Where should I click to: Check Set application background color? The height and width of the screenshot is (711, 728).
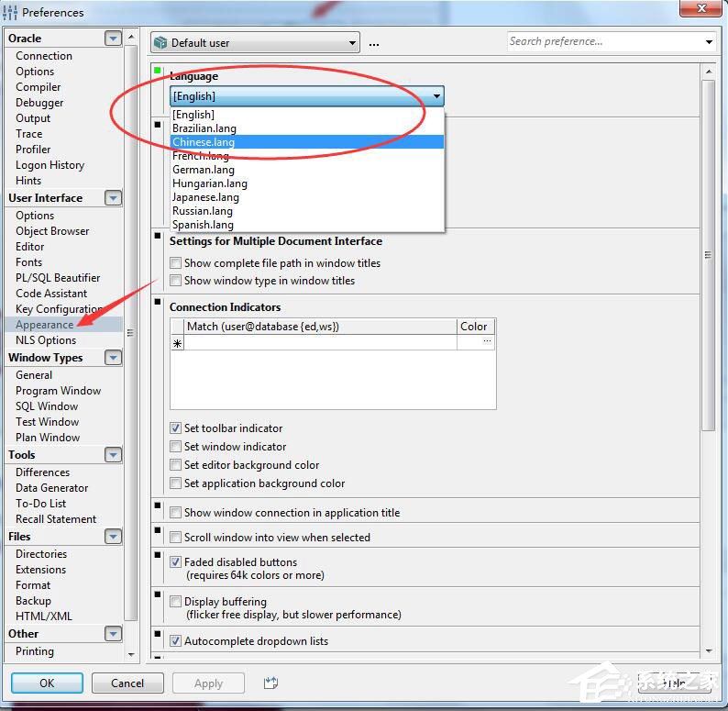[175, 483]
